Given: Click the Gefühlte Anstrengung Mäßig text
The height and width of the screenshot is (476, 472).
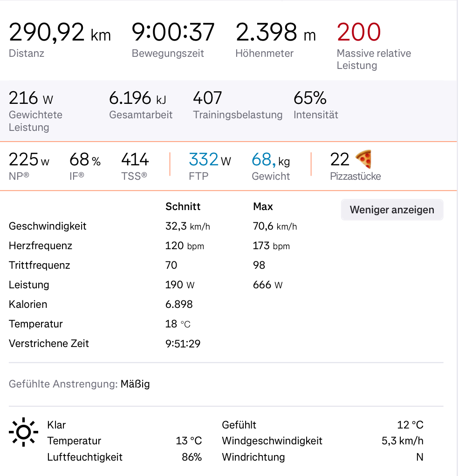Looking at the screenshot, I should 79,384.
